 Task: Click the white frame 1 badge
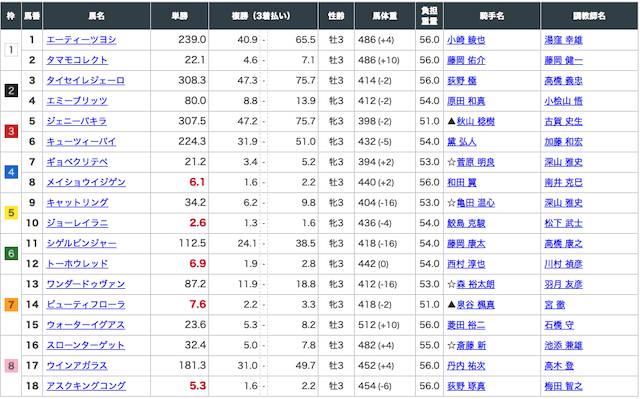pos(11,50)
